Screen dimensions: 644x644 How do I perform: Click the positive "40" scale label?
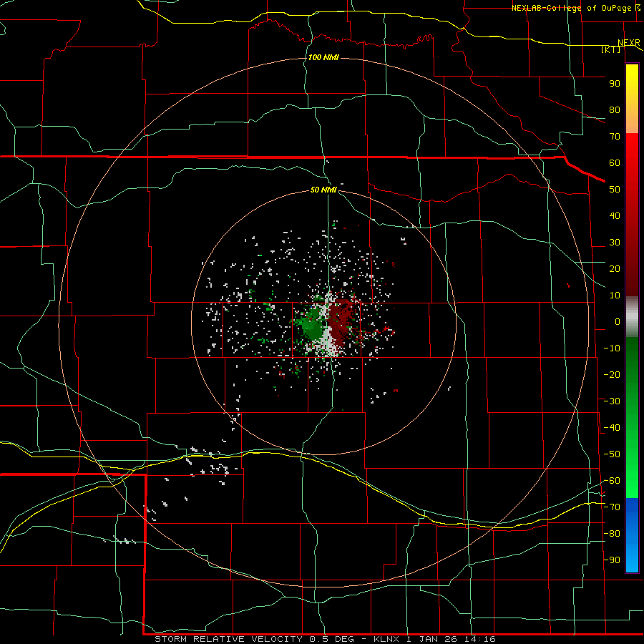pos(615,216)
